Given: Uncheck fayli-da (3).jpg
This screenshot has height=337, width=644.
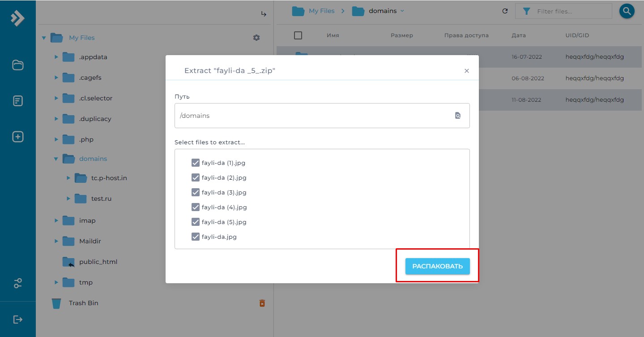Looking at the screenshot, I should 195,192.
